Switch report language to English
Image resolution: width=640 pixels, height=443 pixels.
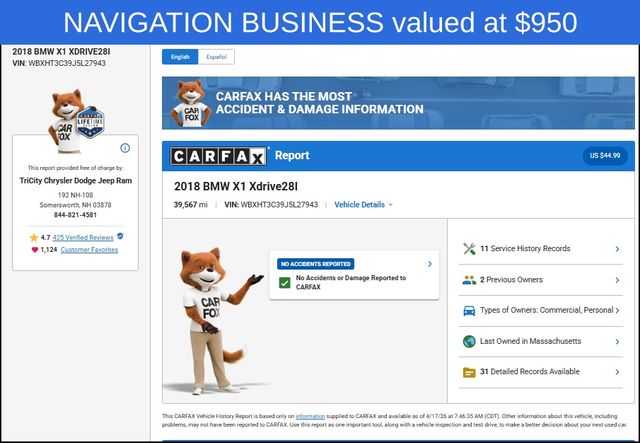(180, 57)
